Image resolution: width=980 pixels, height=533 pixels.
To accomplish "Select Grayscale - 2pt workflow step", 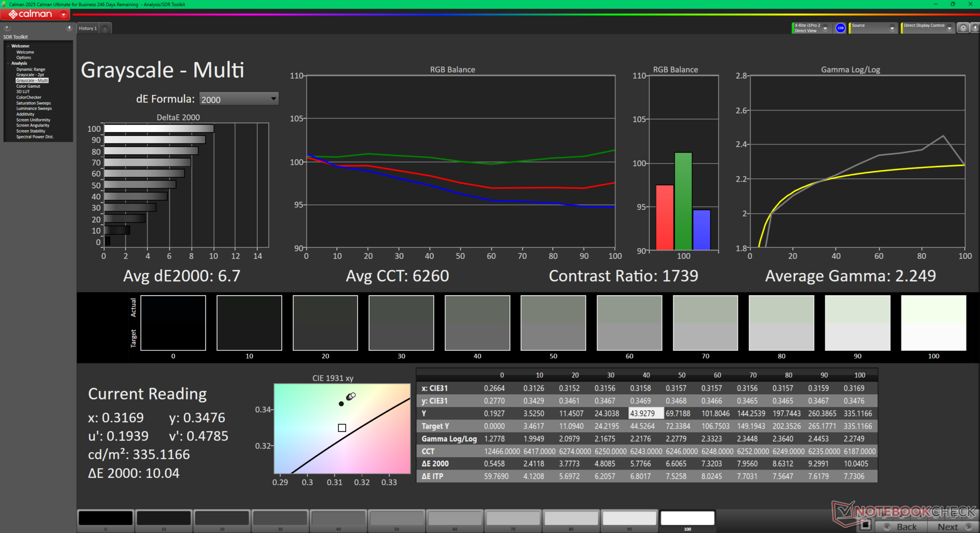I will pos(30,75).
